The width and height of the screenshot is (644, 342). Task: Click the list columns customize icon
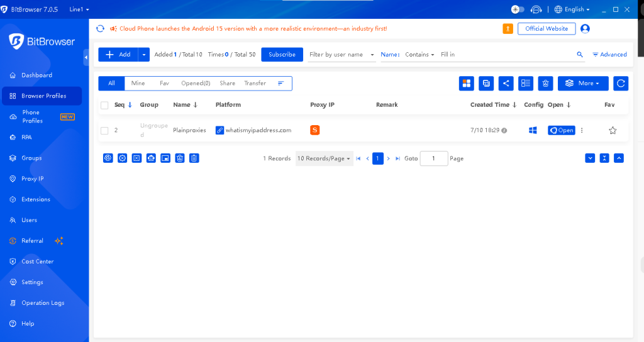coord(526,84)
